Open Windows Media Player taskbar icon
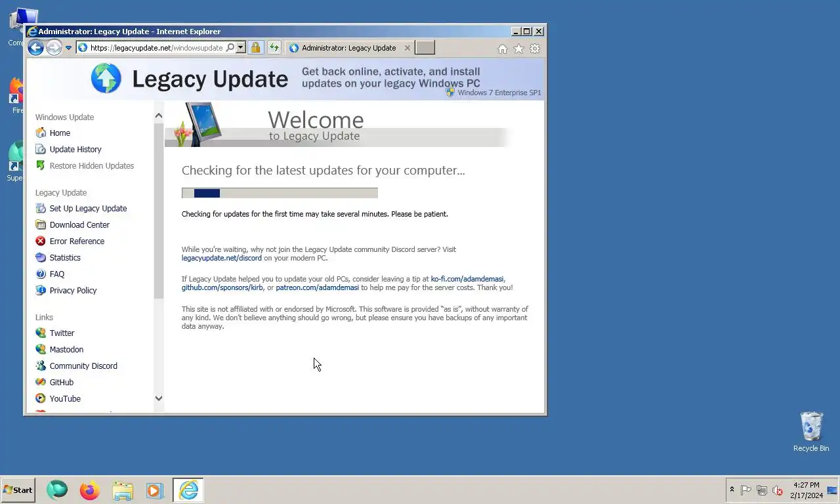Screen dimensions: 840x504 (x=155, y=490)
